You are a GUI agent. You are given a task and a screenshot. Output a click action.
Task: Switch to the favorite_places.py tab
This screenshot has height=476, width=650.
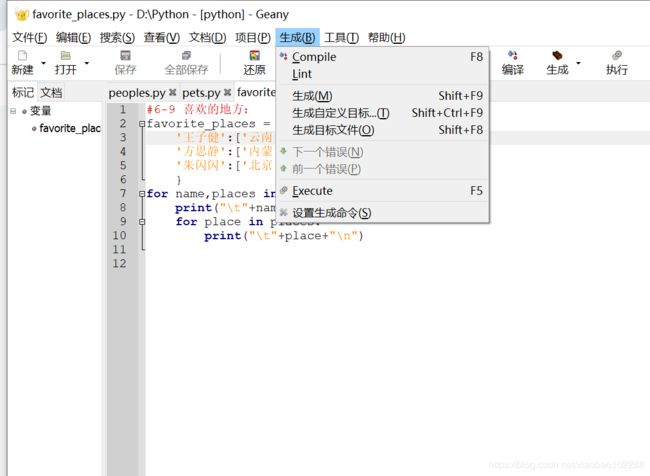256,92
